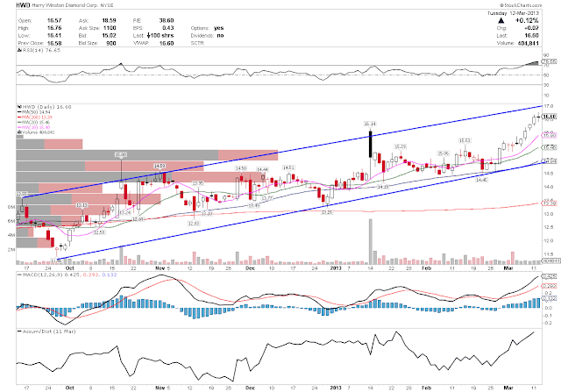Select the Low value 16.41
561x392 pixels.
pos(54,35)
